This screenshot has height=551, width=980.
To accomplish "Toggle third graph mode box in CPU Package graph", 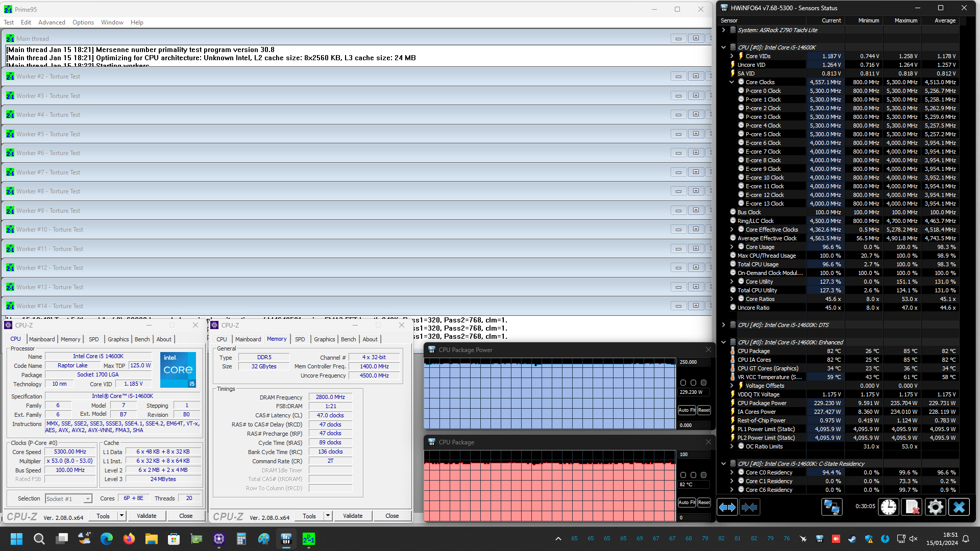I will point(703,475).
